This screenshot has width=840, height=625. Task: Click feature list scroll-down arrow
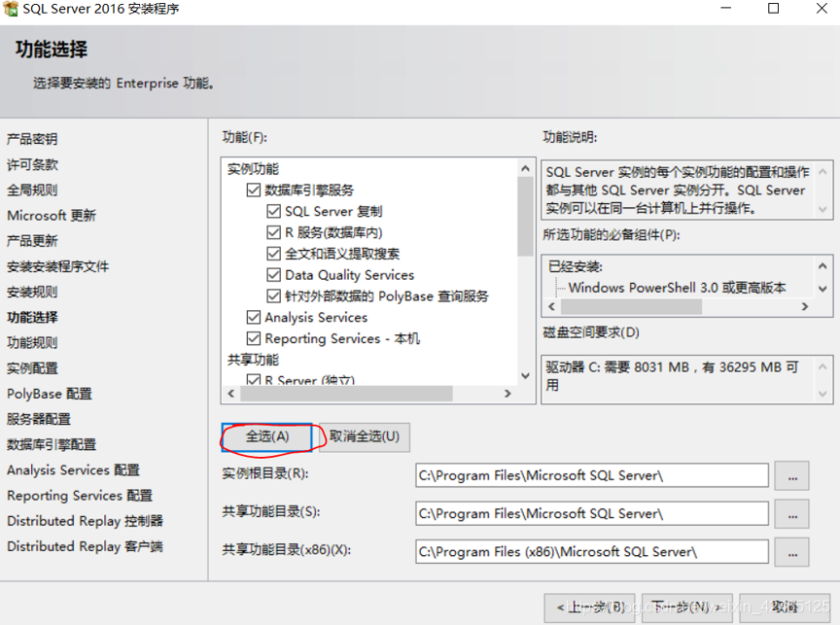pos(526,376)
